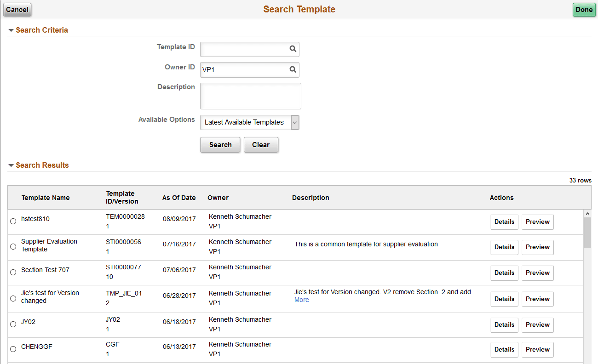This screenshot has width=598, height=364.
Task: Select the Supplier Evaluation Template row
Action: point(13,246)
